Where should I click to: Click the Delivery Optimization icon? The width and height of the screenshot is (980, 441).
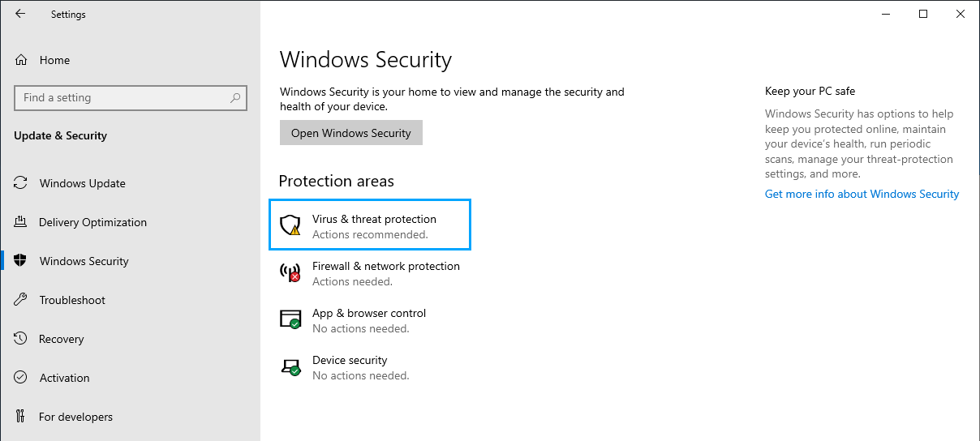pos(21,222)
